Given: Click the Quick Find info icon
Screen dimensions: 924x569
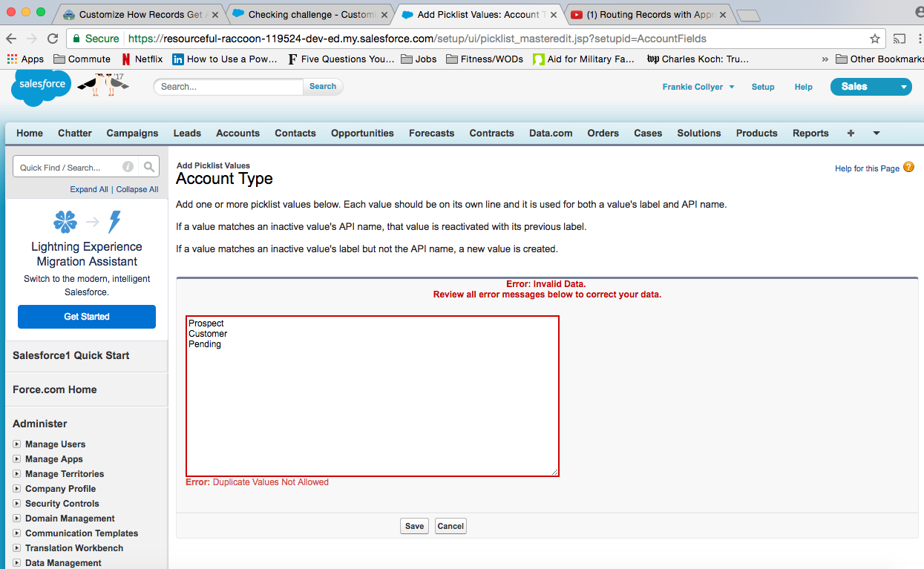Looking at the screenshot, I should pyautogui.click(x=128, y=168).
